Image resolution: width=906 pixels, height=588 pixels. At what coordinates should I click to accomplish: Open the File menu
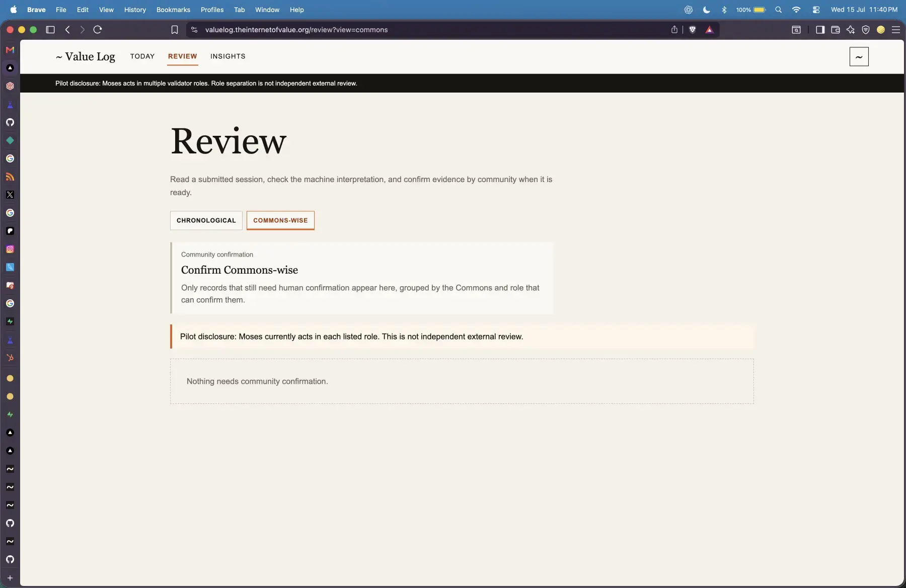[61, 10]
